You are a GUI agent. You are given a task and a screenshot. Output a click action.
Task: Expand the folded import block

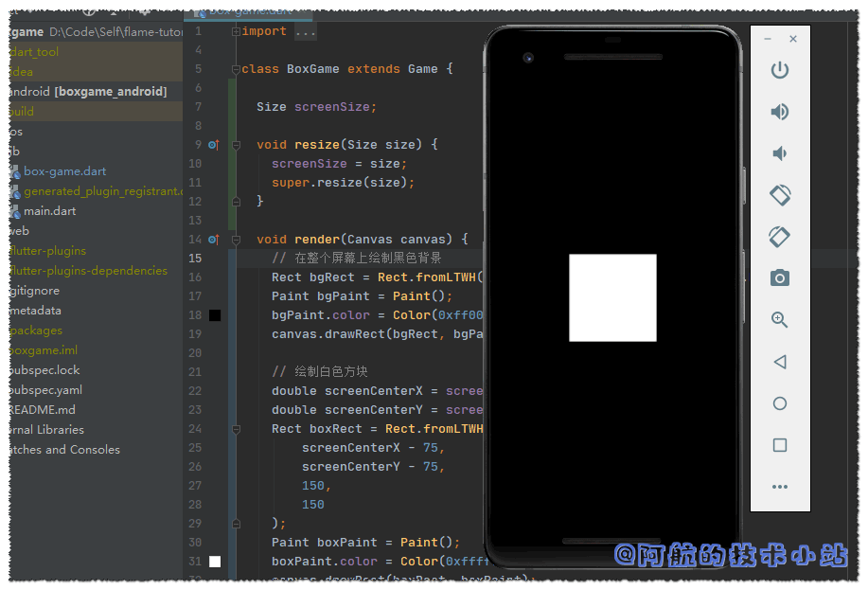[x=236, y=31]
